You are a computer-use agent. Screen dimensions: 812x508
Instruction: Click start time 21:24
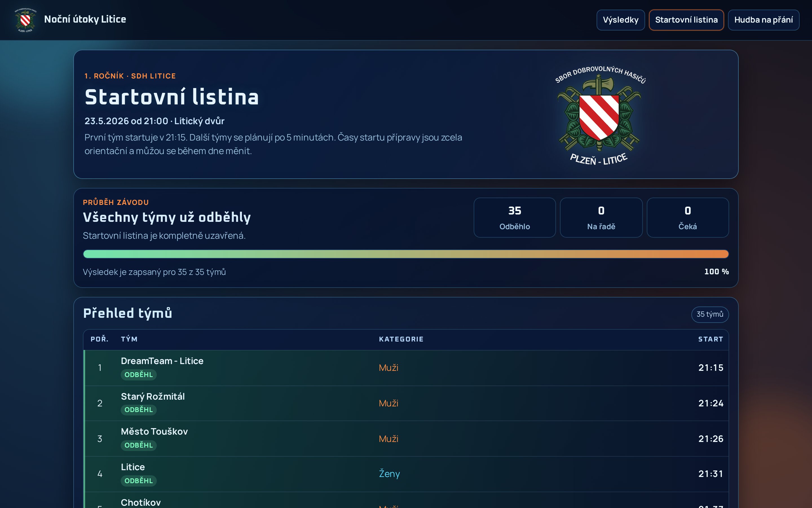pyautogui.click(x=711, y=403)
